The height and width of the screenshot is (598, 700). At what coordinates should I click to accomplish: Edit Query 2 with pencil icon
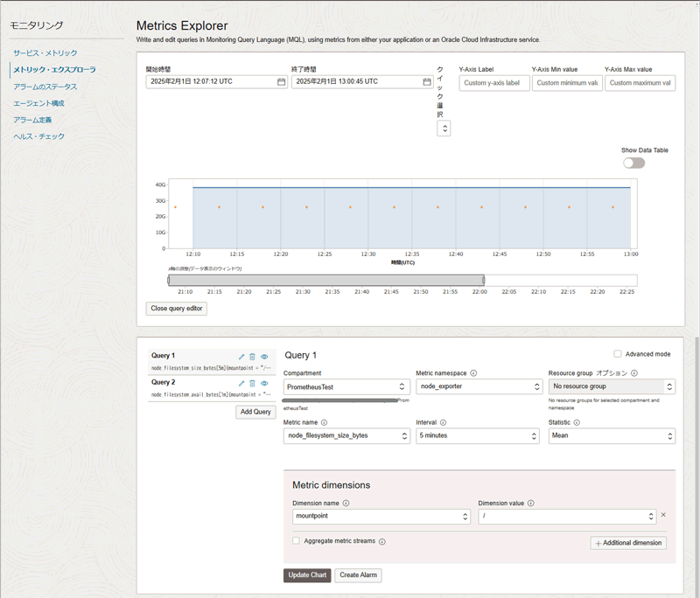pyautogui.click(x=241, y=384)
